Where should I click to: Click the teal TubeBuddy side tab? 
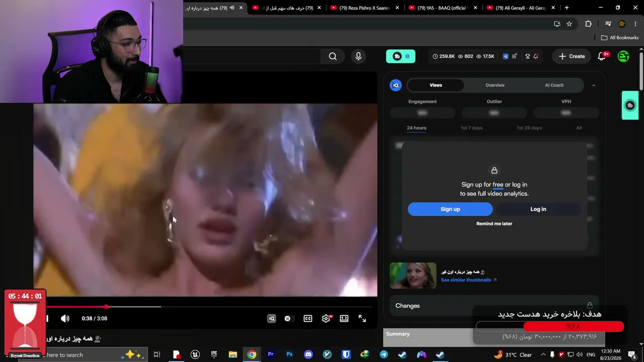tap(630, 105)
